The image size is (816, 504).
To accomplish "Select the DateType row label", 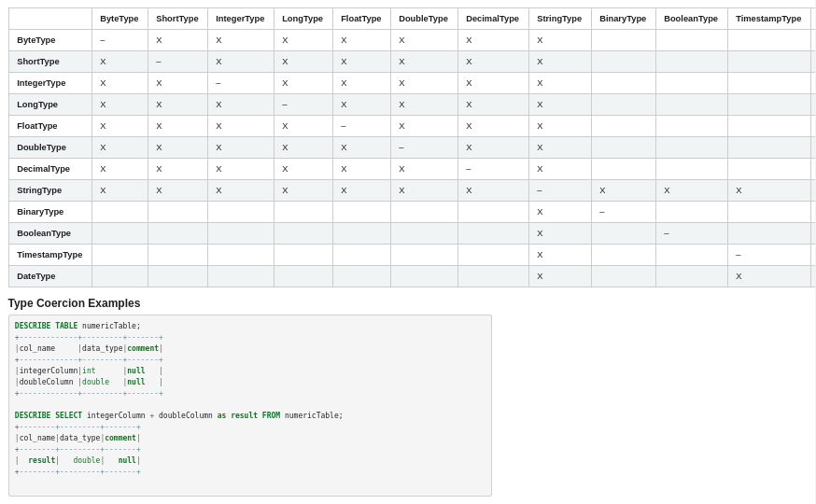I will coord(35,276).
